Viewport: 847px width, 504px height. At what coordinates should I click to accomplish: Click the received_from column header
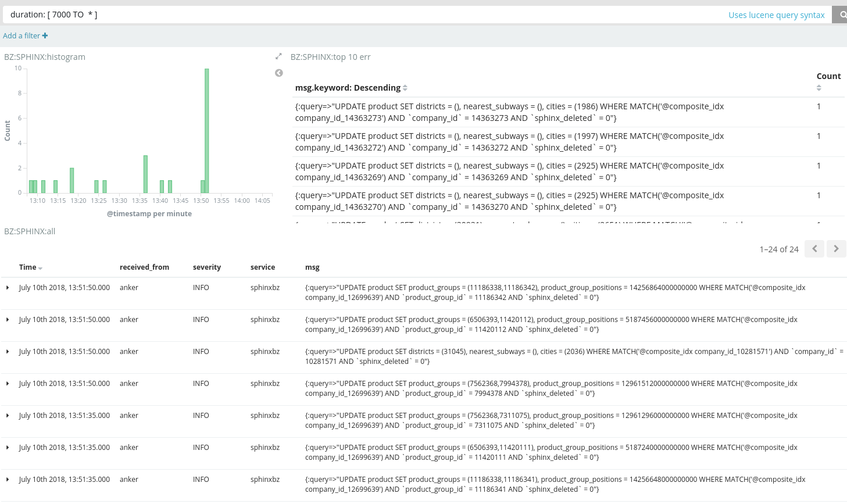point(144,267)
